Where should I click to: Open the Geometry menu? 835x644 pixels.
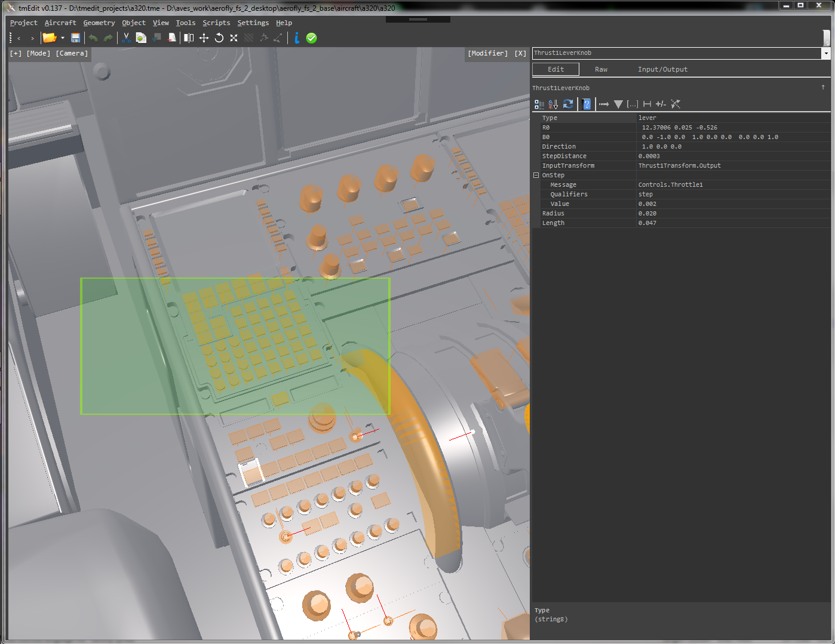coord(99,23)
